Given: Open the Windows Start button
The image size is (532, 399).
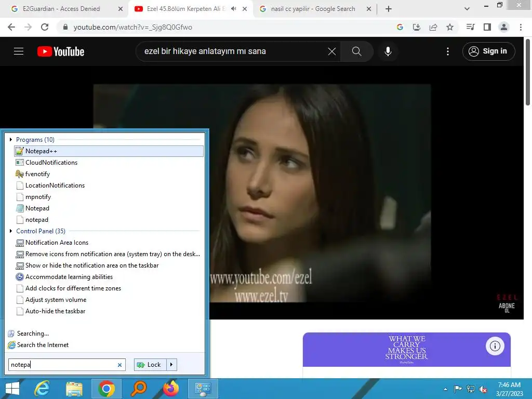Looking at the screenshot, I should [12, 389].
